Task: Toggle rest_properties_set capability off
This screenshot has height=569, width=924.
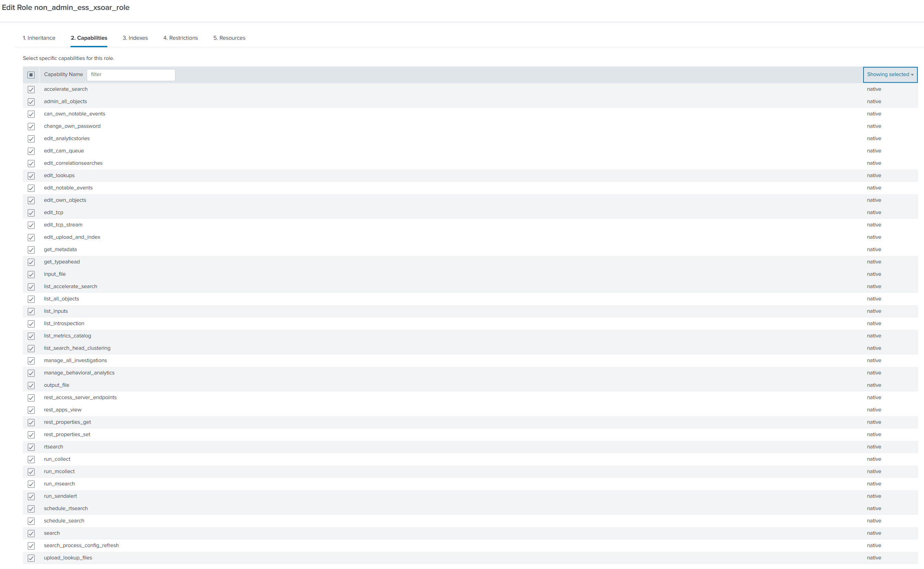Action: coord(31,435)
